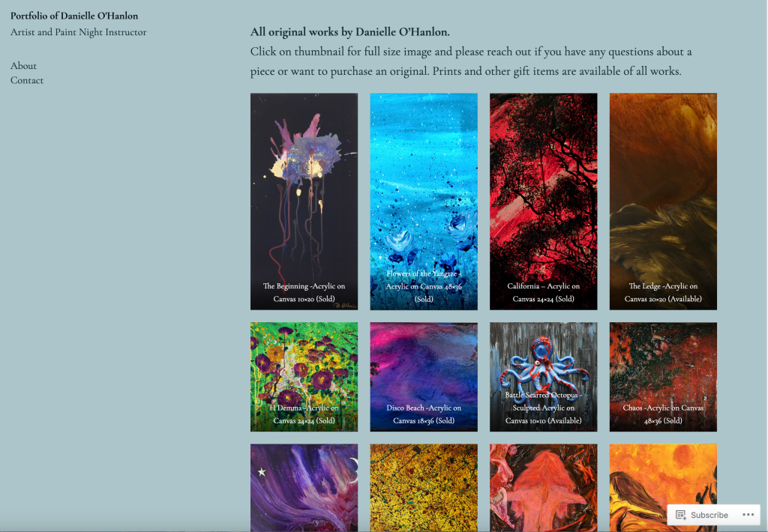Click Battle Scarred Octopus caption text
The image size is (768, 532).
click(x=544, y=408)
